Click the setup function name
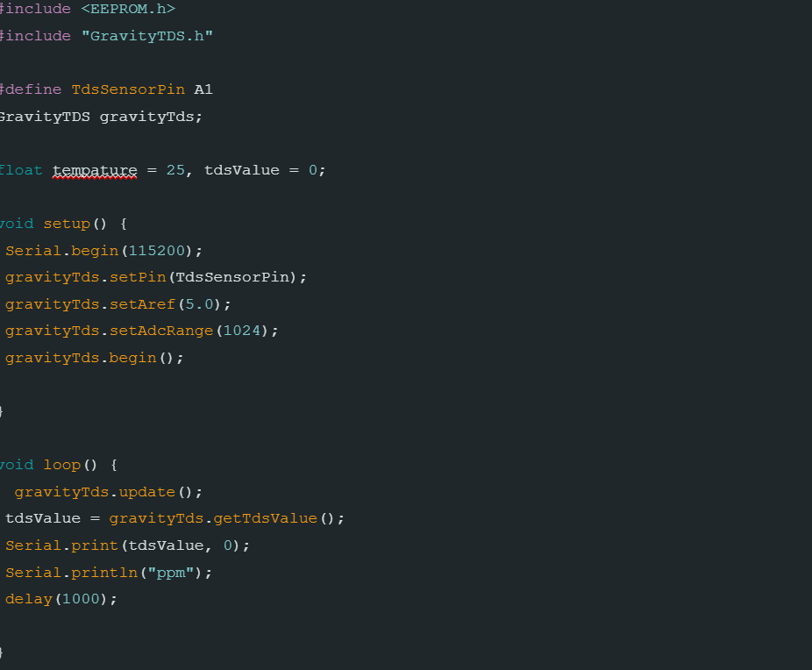 click(x=67, y=225)
